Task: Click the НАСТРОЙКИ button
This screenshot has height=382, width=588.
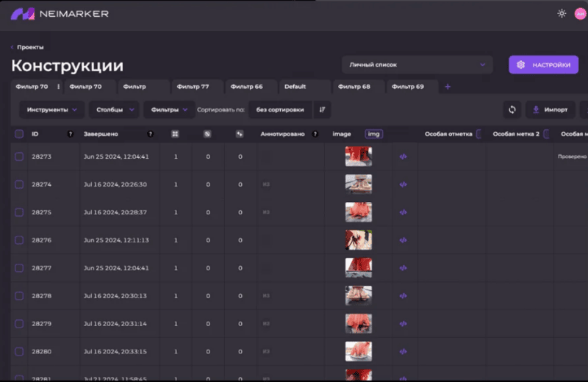Action: point(544,65)
